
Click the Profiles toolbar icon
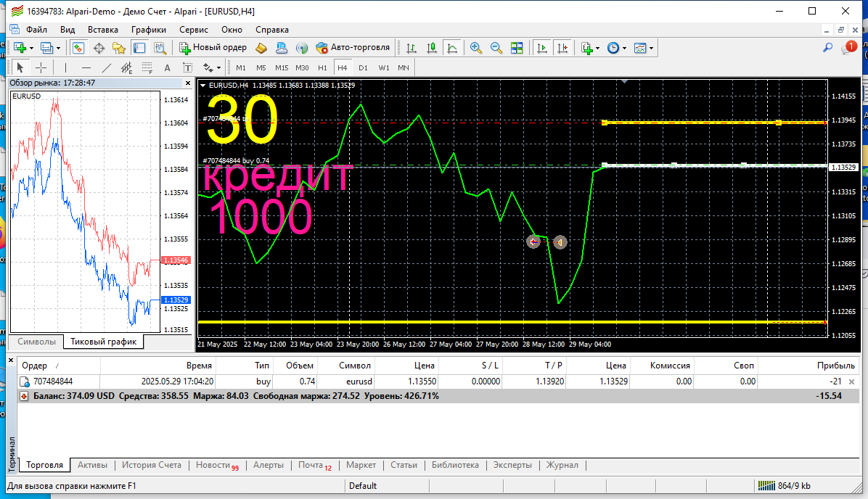point(46,48)
